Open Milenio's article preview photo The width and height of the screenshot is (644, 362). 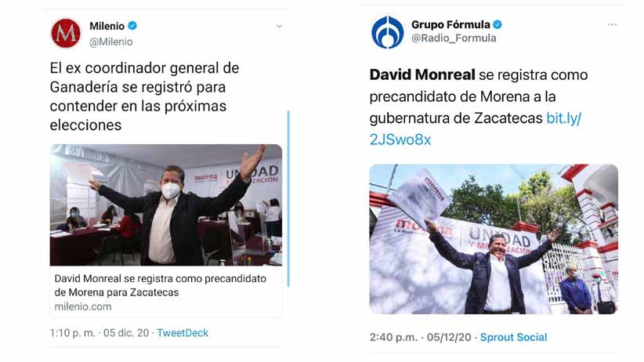coord(166,205)
